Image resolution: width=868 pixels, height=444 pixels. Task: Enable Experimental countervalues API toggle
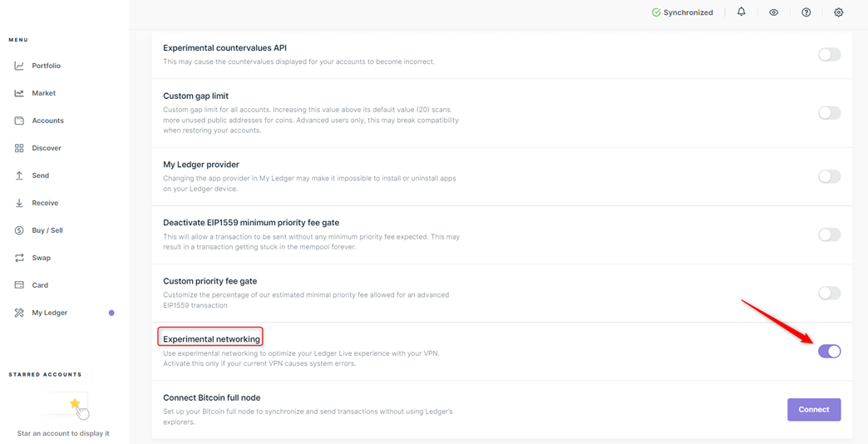[x=829, y=55]
